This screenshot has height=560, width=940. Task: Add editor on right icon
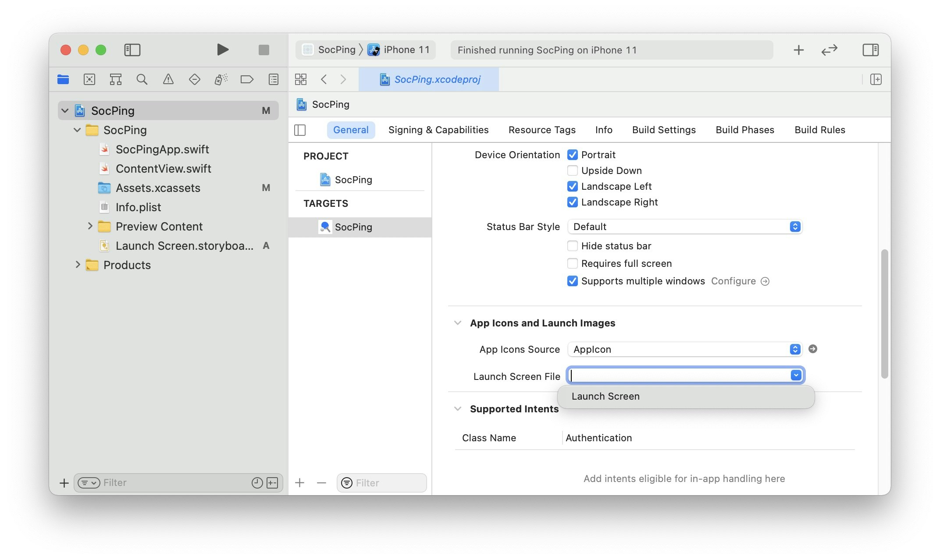pos(876,79)
